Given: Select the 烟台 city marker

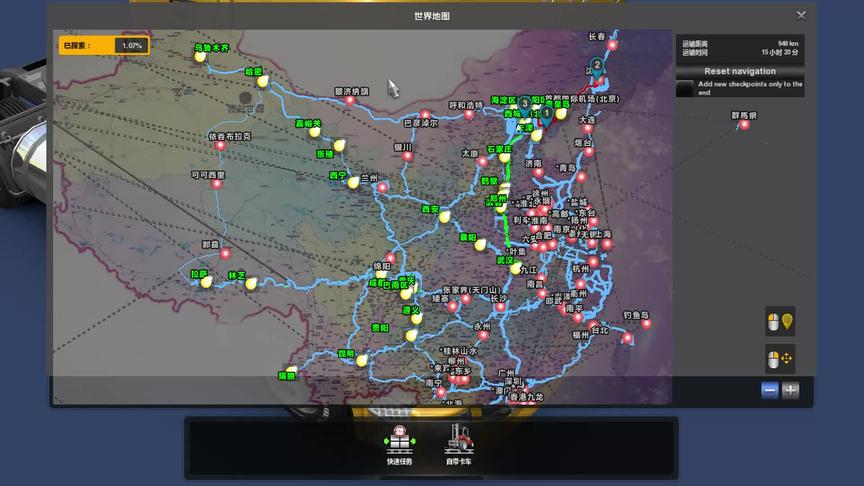Looking at the screenshot, I should [588, 152].
